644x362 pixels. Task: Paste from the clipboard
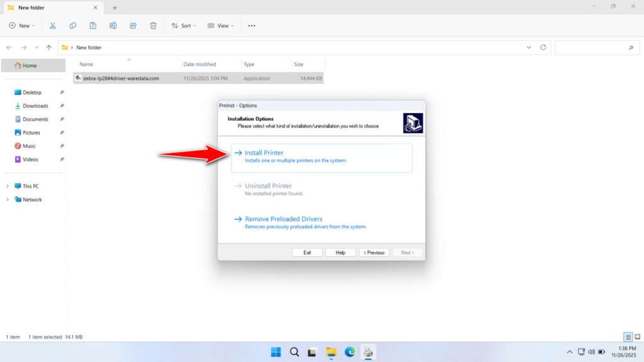tap(92, 25)
